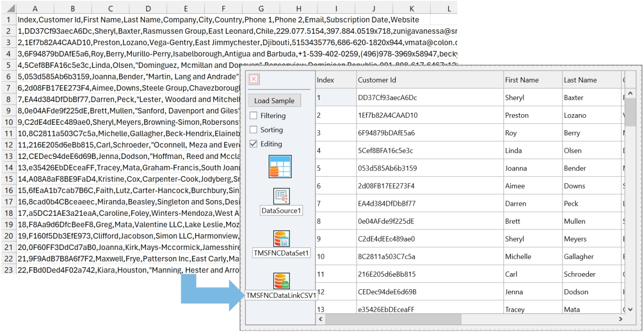Screen dimensions: 644x332
Task: Select last name cell Dodson in grid
Action: click(592, 292)
